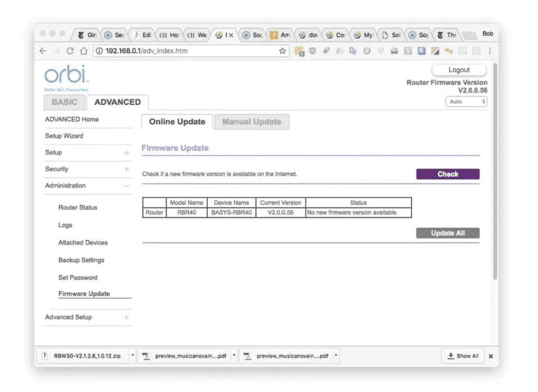
Task: Go to the browser home page icon
Action: (83, 51)
